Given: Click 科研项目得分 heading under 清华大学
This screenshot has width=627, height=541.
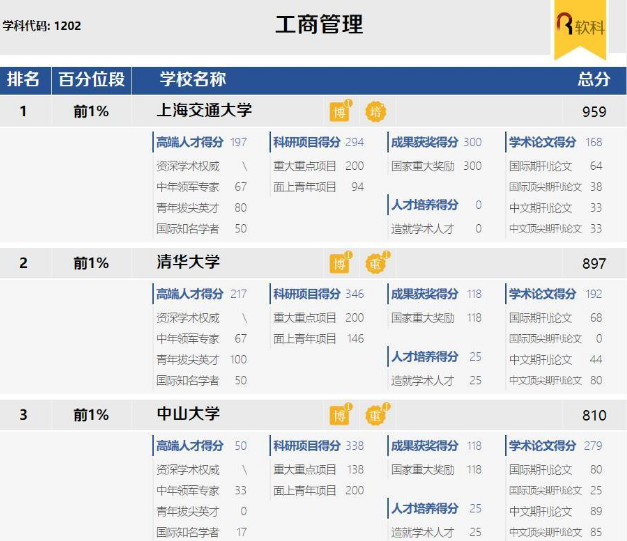Looking at the screenshot, I should tap(307, 294).
